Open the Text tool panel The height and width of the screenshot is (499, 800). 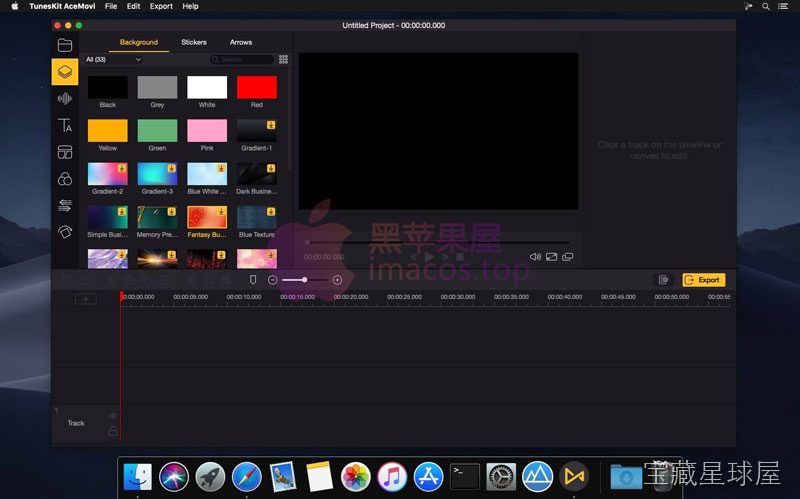click(65, 125)
